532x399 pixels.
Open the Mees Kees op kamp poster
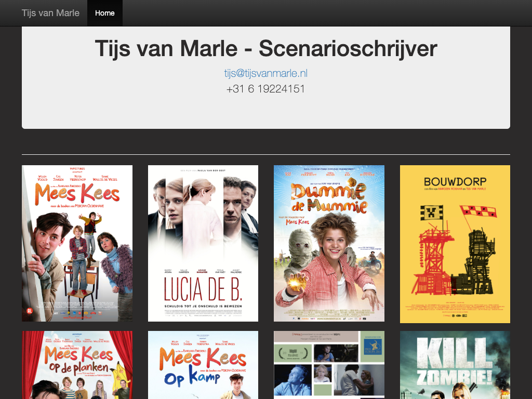[x=203, y=365]
